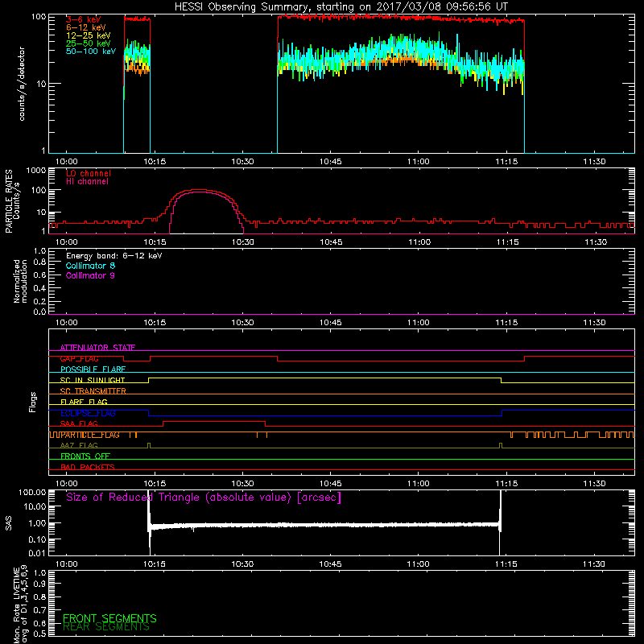The width and height of the screenshot is (644, 644).
Task: Select the 11:00 tick below the modulation panel
Action: pos(419,323)
